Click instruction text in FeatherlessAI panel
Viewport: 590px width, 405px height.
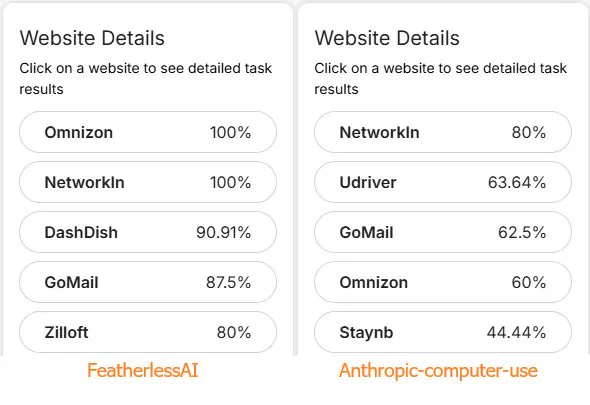pos(146,79)
